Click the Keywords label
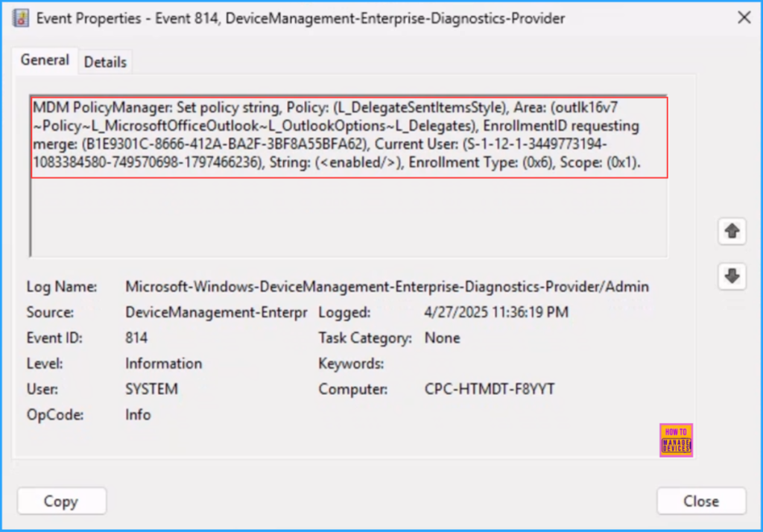 point(351,364)
